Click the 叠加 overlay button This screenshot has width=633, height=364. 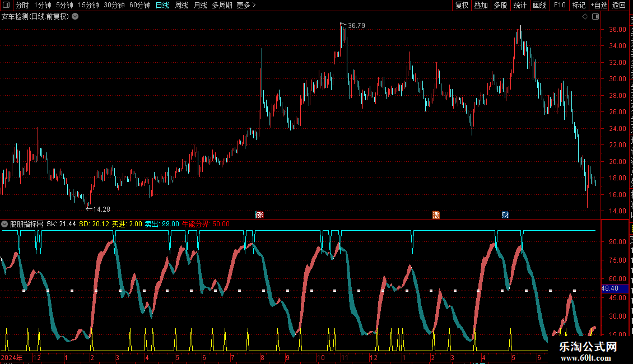tap(481, 5)
